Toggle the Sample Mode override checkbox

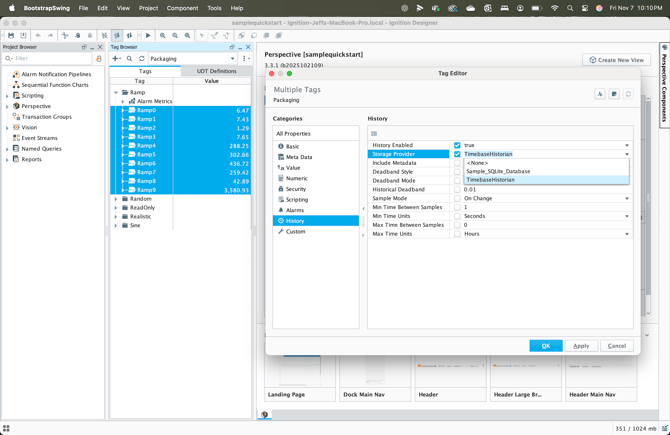[x=458, y=199]
